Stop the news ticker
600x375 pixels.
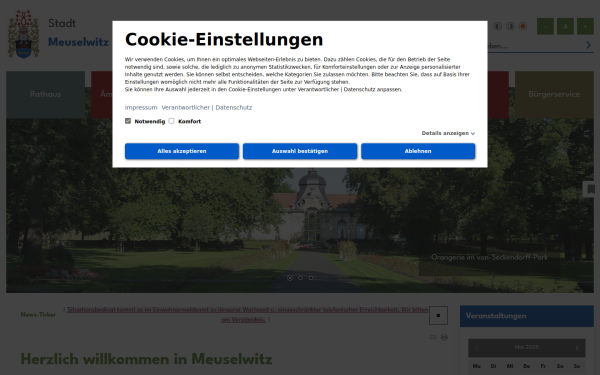click(x=439, y=315)
